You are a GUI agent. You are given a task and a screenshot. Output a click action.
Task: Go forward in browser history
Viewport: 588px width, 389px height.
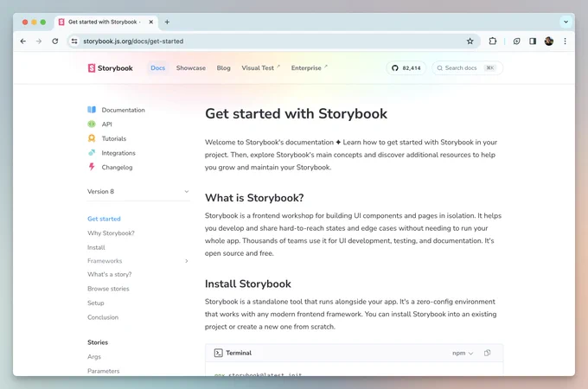pos(39,41)
